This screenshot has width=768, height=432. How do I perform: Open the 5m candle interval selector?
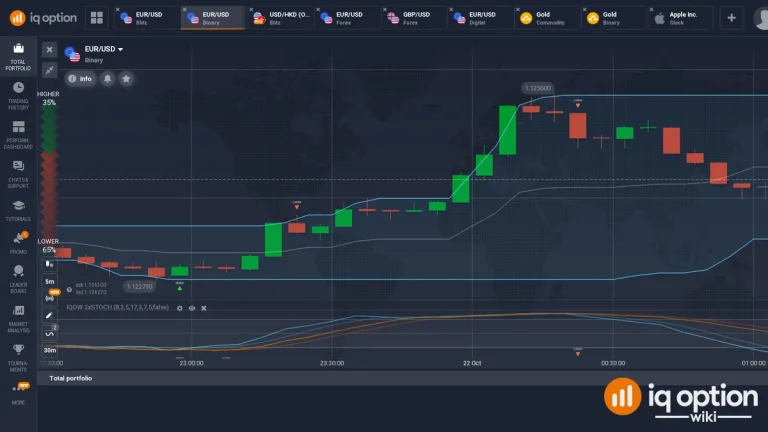point(49,282)
